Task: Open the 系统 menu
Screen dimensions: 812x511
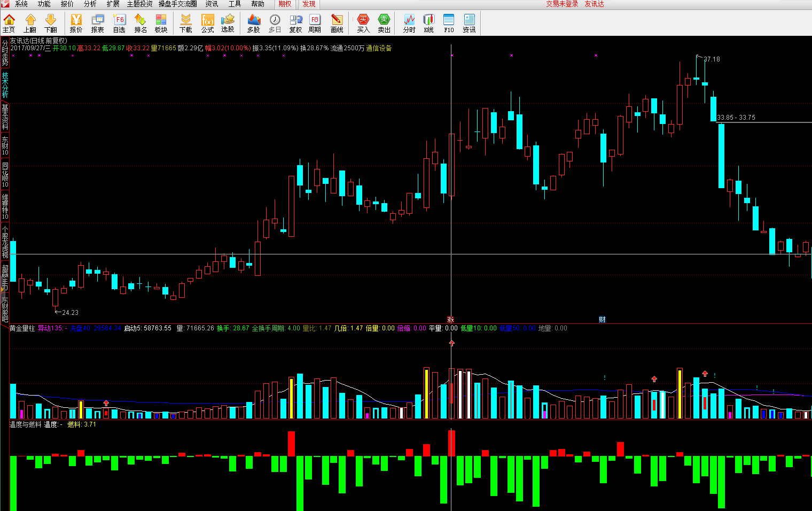Action: (21, 4)
